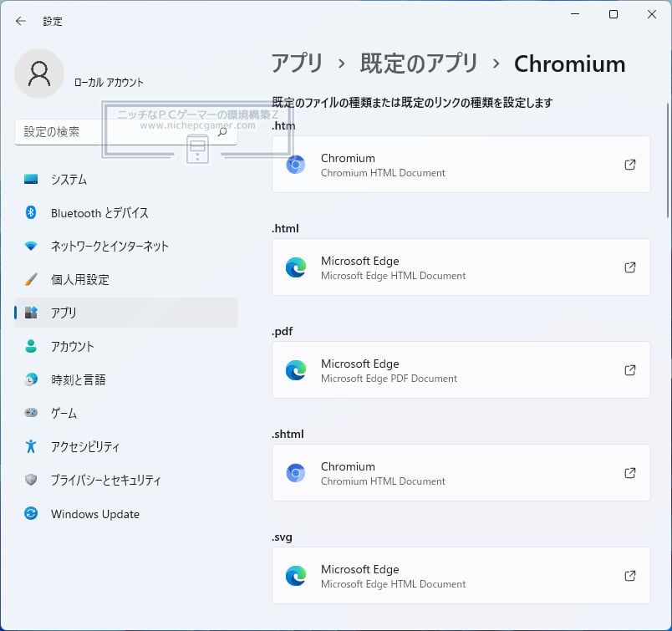Minimize the Settings window
The width and height of the screenshot is (672, 631).
[x=575, y=14]
